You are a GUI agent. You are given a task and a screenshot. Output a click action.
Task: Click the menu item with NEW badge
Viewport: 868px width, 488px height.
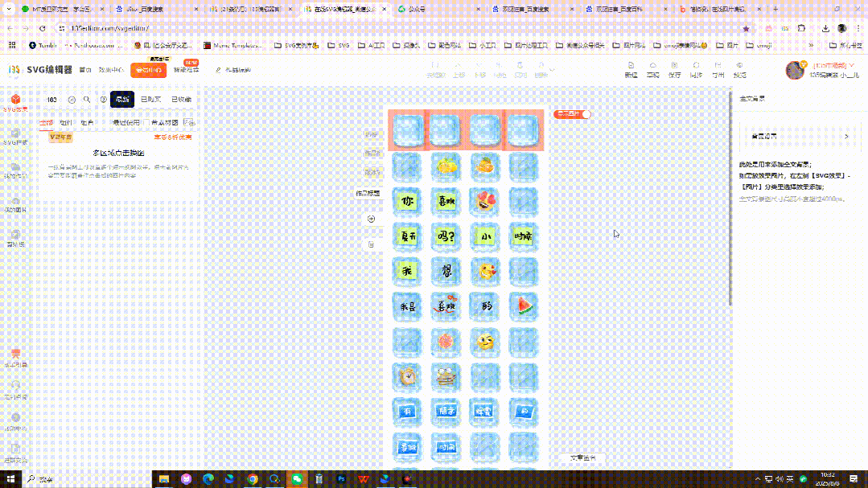(x=186, y=70)
